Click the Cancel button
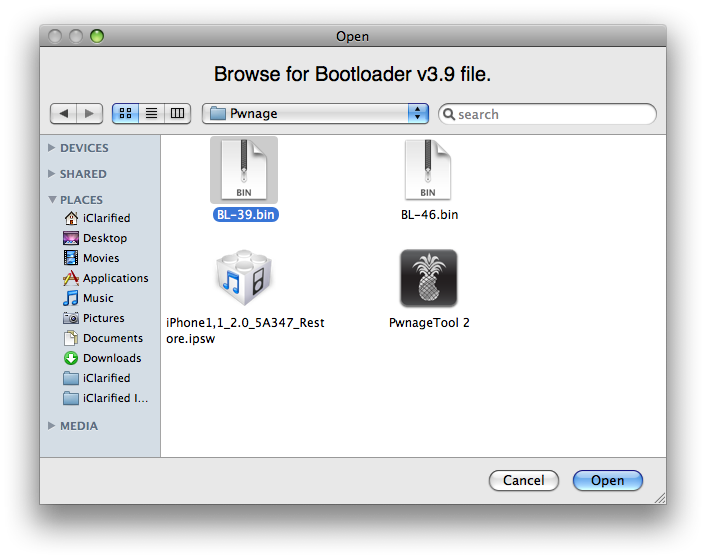 coord(523,480)
